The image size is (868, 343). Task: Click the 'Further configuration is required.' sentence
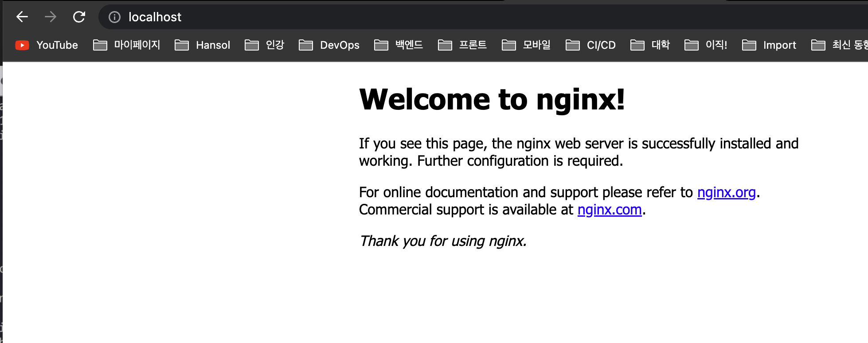pos(520,161)
